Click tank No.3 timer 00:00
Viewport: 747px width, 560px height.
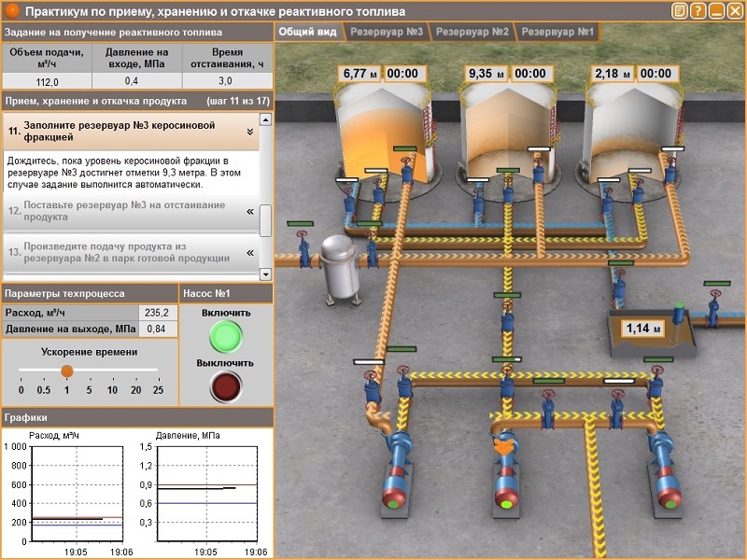coord(403,74)
